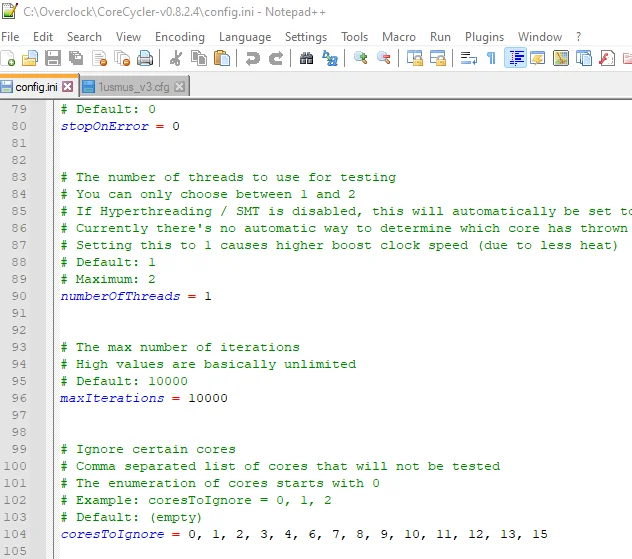632x559 pixels.
Task: Open the Macro menu
Action: pos(399,37)
